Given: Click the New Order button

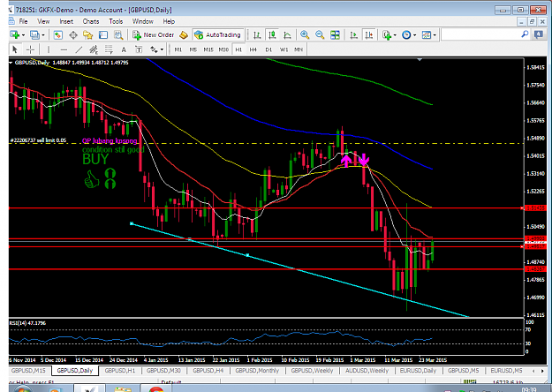Looking at the screenshot, I should click(x=153, y=34).
